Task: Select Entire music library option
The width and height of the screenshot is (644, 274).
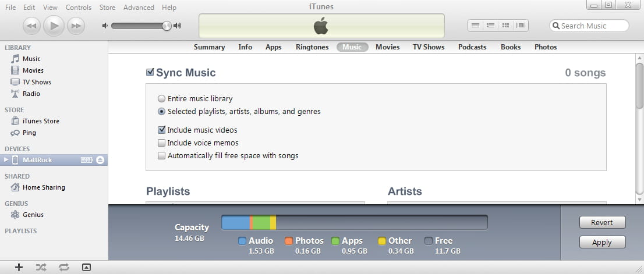Action: point(162,99)
